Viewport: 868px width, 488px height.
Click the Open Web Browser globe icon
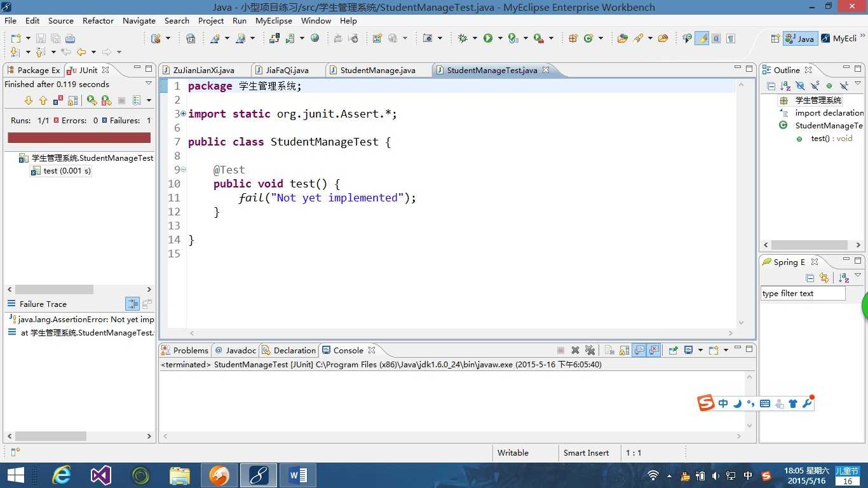tap(315, 38)
